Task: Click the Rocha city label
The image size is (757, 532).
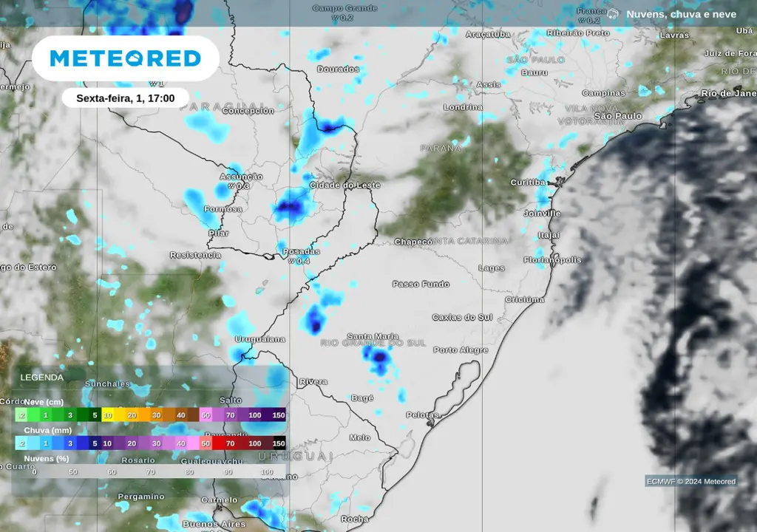Action: point(355,519)
